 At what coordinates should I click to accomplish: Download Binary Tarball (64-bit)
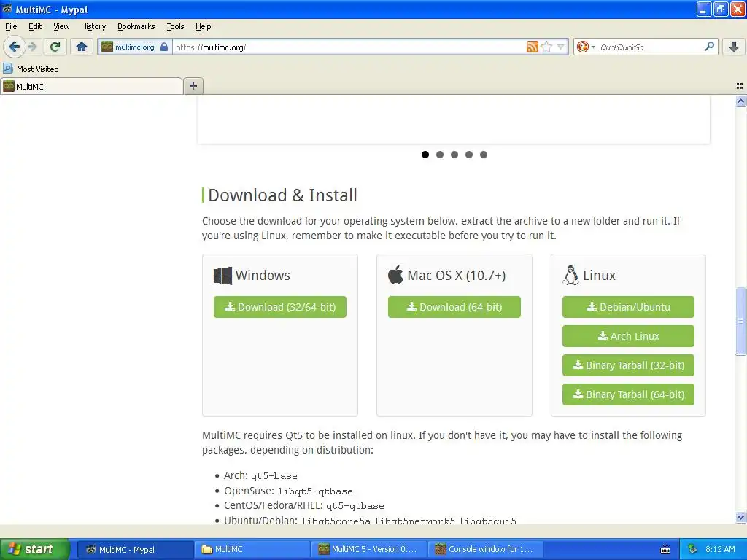tap(628, 394)
